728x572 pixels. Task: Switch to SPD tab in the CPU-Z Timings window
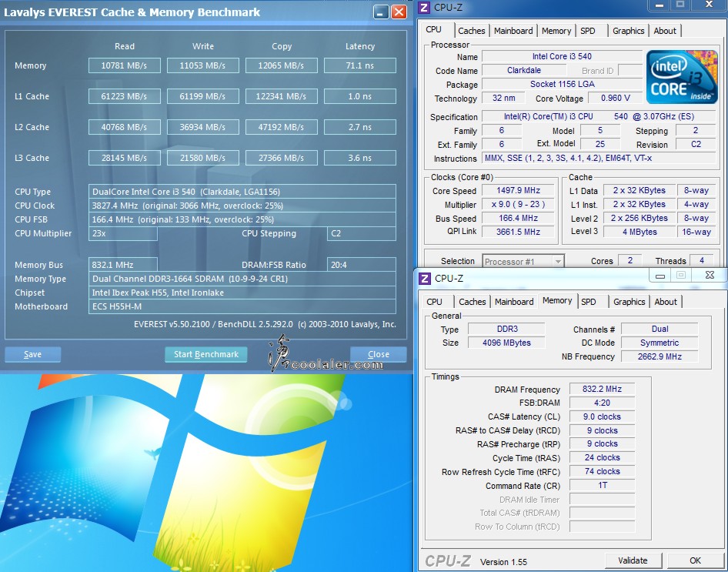click(589, 302)
